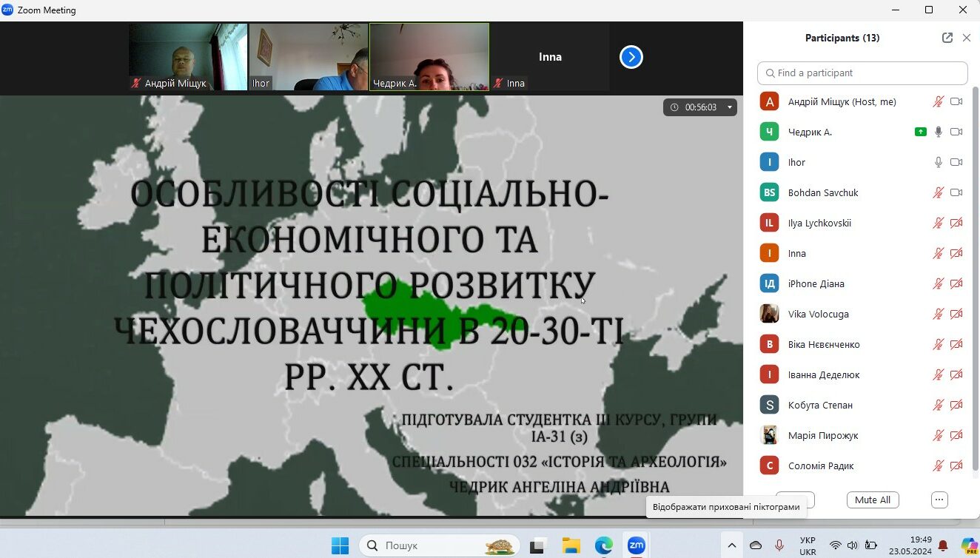The image size is (980, 558).
Task: Open the more options ellipsis button
Action: click(939, 500)
